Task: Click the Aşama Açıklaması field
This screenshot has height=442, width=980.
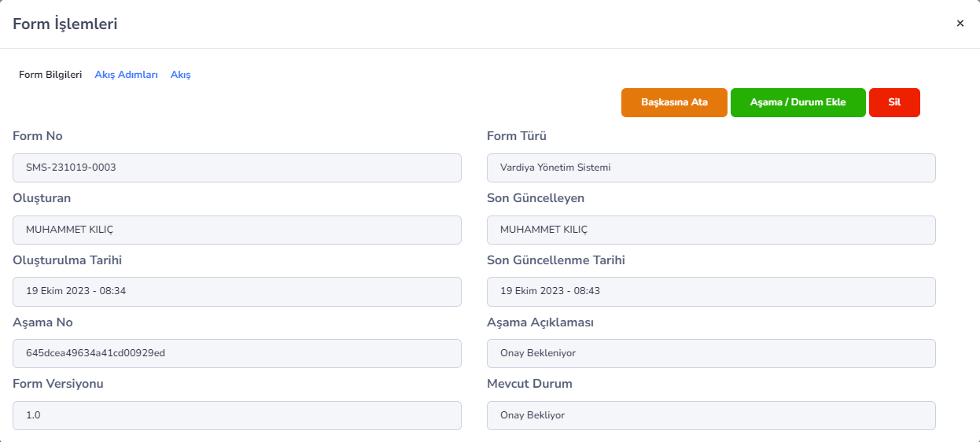Action: click(711, 353)
